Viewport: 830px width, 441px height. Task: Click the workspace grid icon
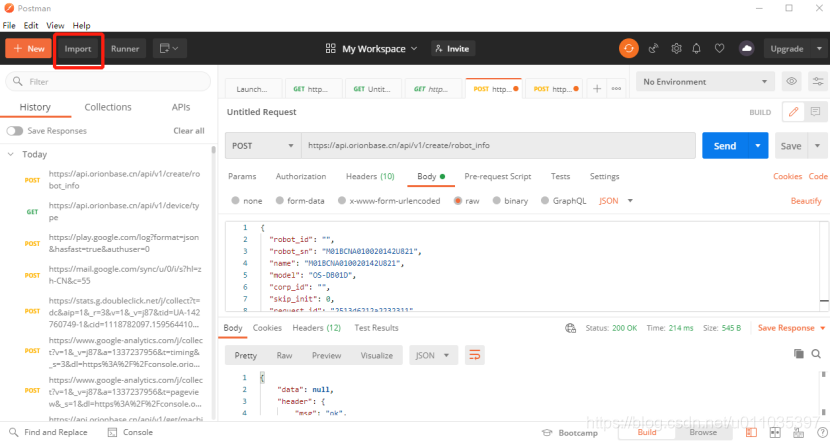click(331, 49)
